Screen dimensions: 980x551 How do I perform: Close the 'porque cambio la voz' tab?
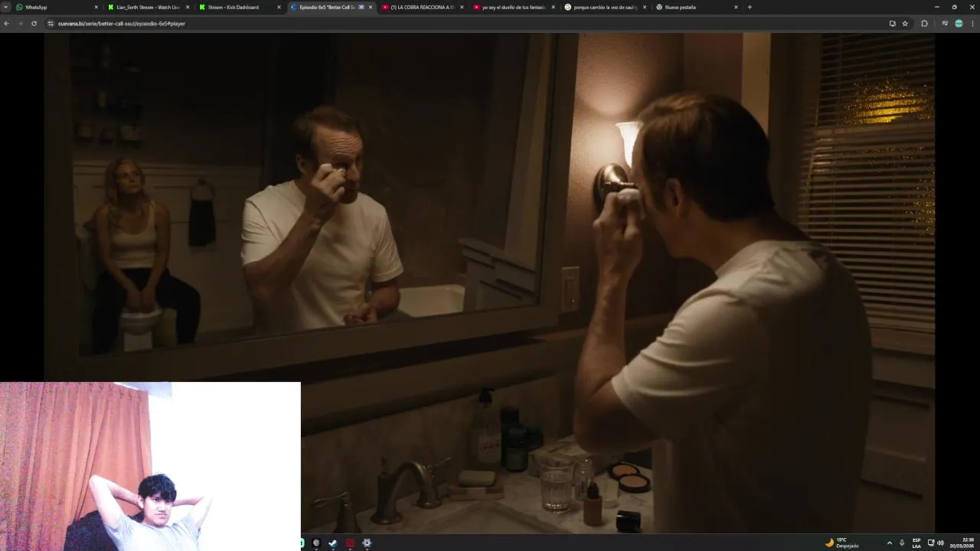(x=645, y=7)
